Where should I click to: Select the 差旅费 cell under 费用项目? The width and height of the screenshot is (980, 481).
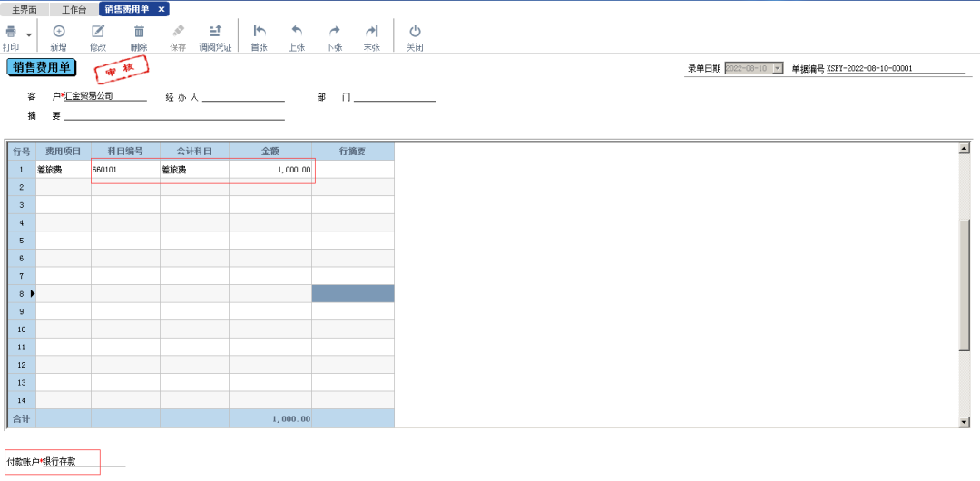click(63, 170)
